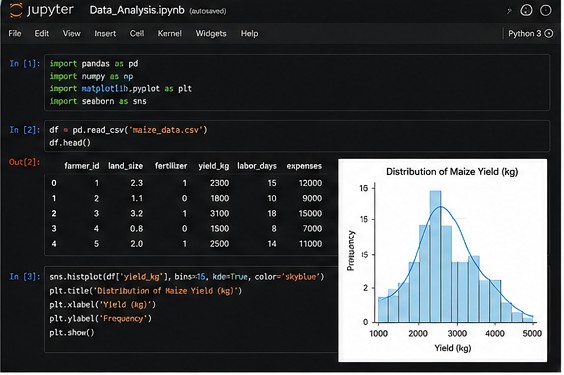Click the rightmost round icon in the header
This screenshot has width=564, height=375.
545,10
